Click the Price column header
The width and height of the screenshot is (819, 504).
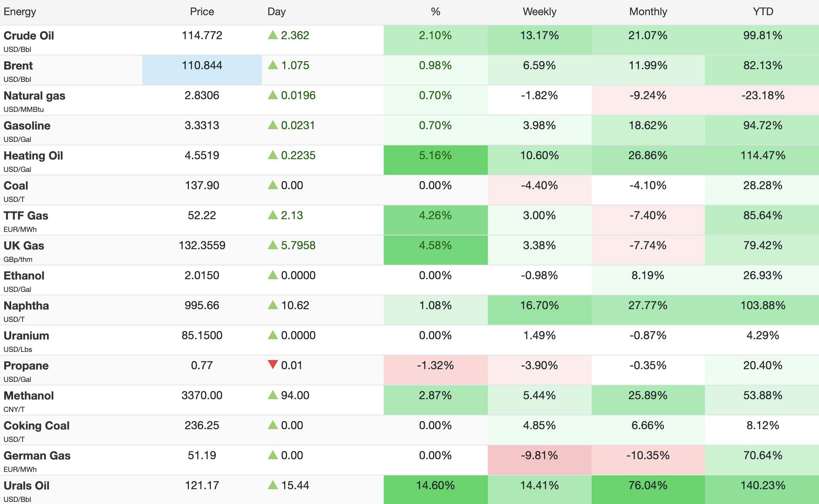202,12
